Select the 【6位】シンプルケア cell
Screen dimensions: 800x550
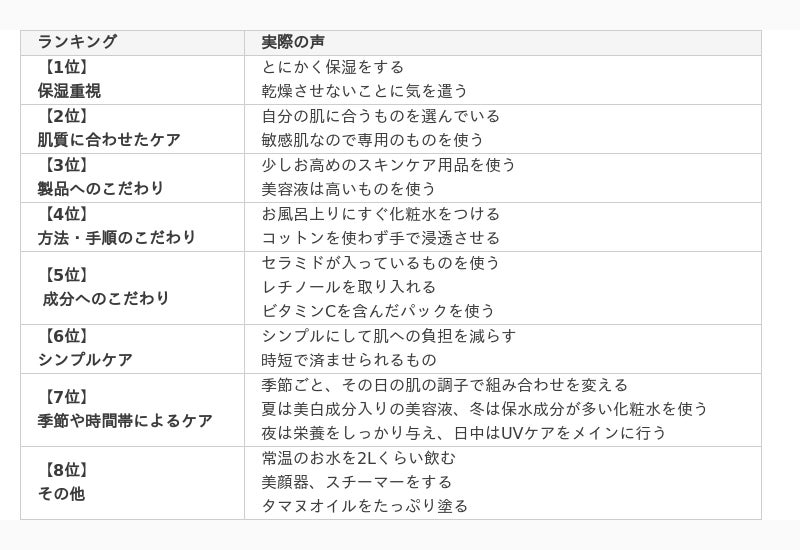click(132, 349)
